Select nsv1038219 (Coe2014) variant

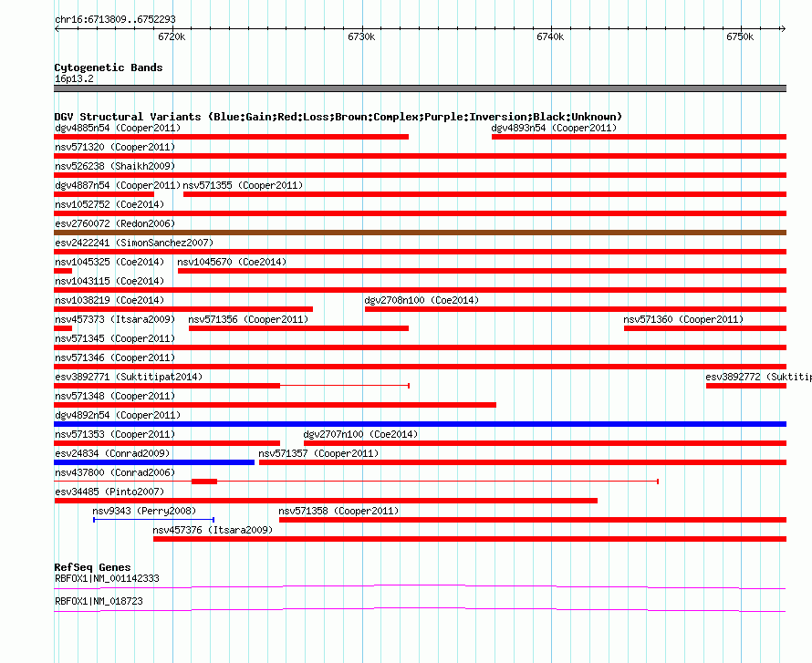pyautogui.click(x=109, y=300)
